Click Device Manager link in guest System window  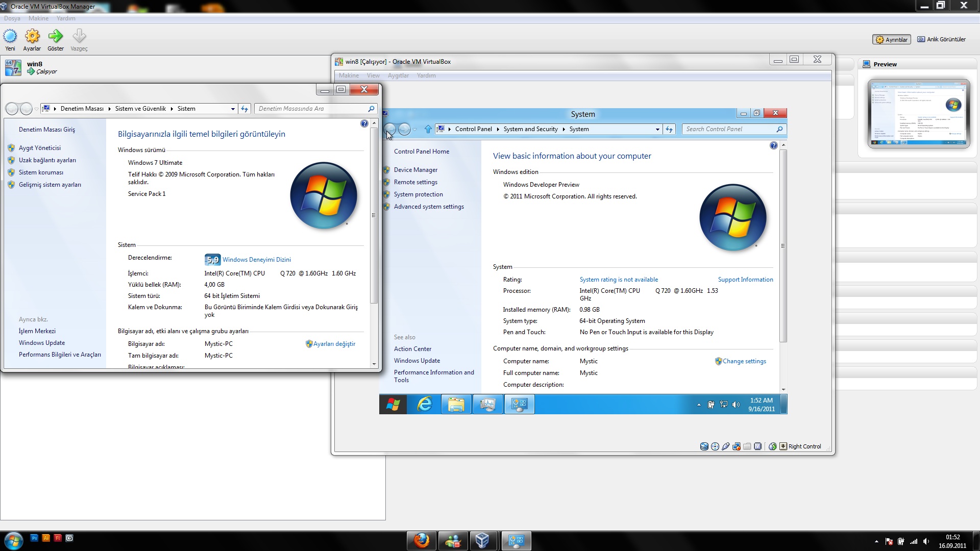pyautogui.click(x=415, y=170)
